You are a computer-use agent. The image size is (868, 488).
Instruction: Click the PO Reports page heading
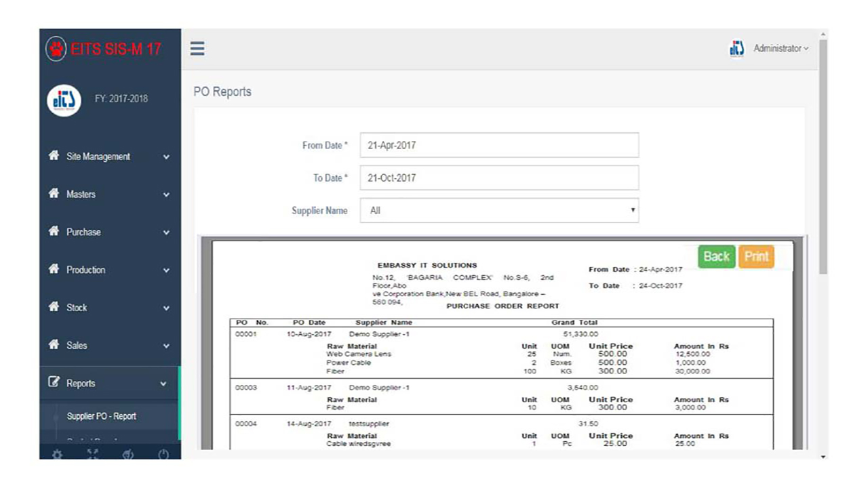coord(222,91)
